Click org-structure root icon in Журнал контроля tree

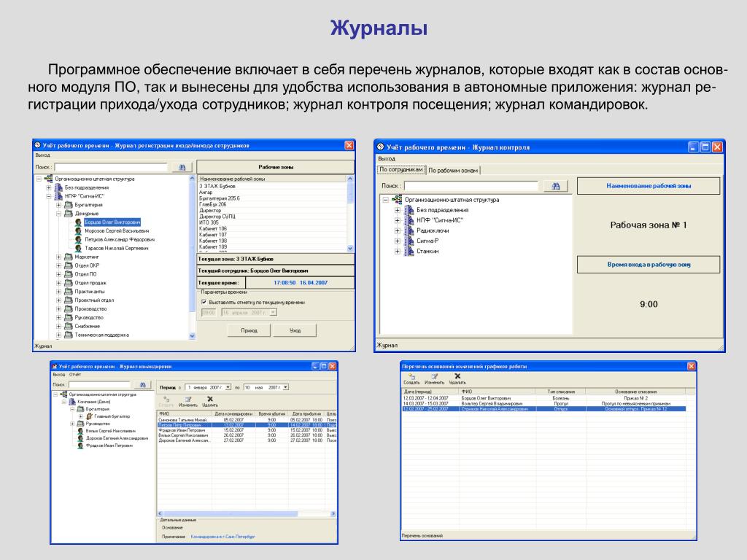398,200
